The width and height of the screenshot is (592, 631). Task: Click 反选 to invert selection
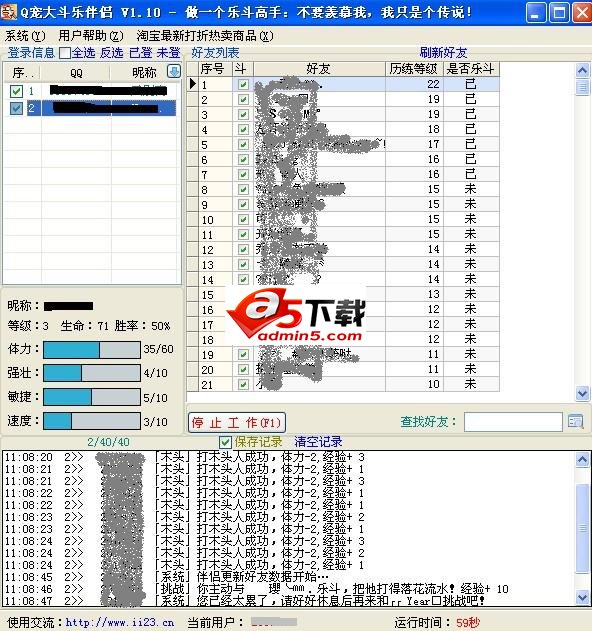[111, 53]
